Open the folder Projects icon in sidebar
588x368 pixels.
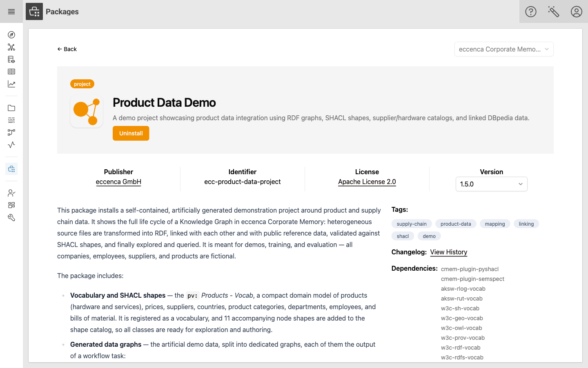click(11, 108)
